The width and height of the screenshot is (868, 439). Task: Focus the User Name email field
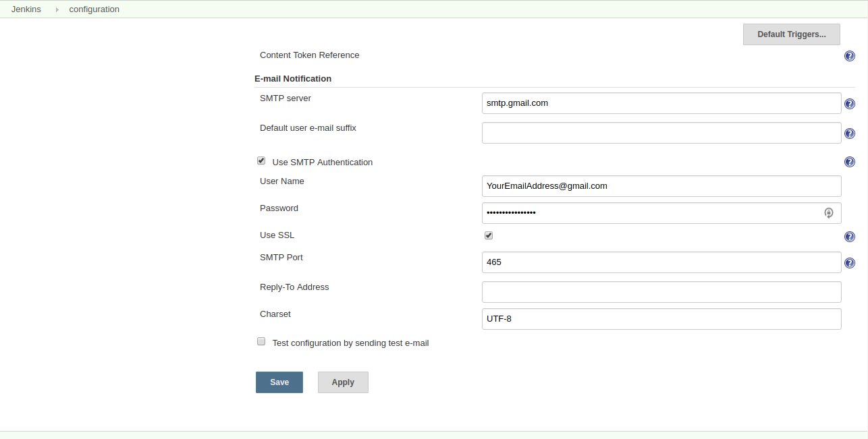pos(661,186)
